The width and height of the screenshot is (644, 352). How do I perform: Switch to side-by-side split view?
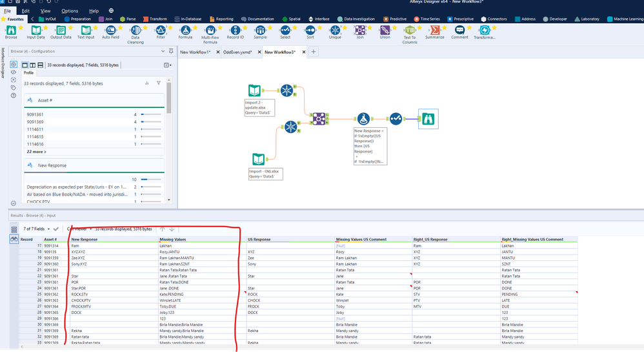(32, 65)
